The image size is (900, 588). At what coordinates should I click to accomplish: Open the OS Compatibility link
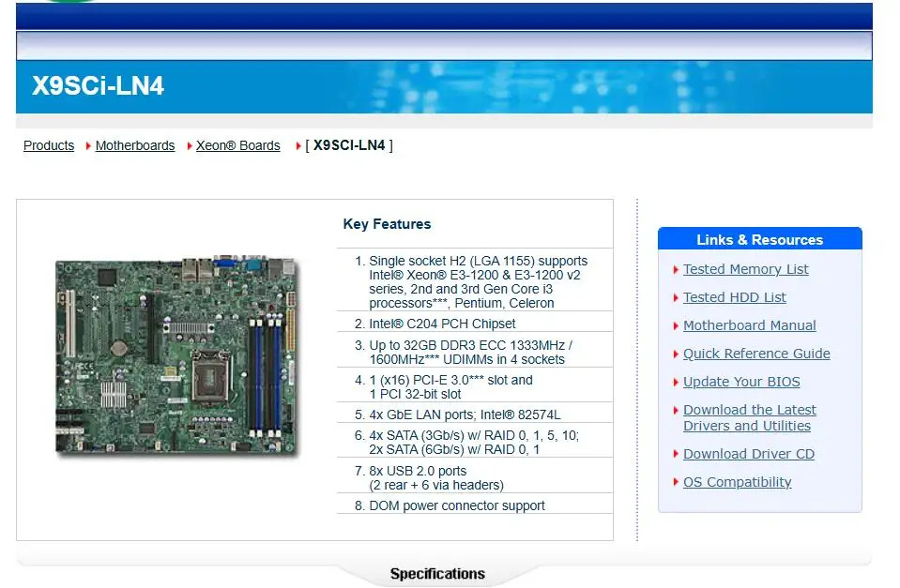click(x=738, y=482)
